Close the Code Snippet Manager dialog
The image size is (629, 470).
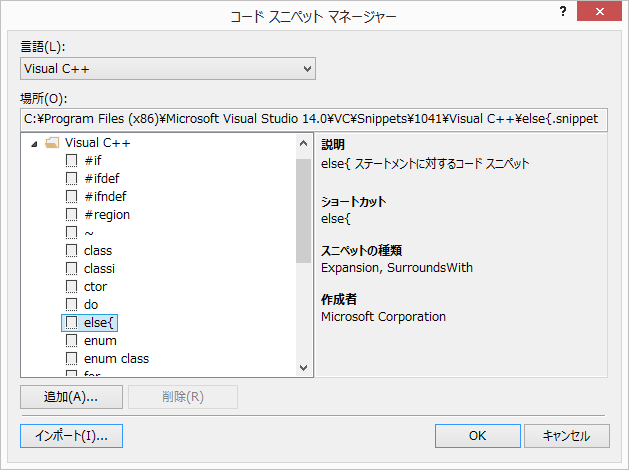coord(599,11)
